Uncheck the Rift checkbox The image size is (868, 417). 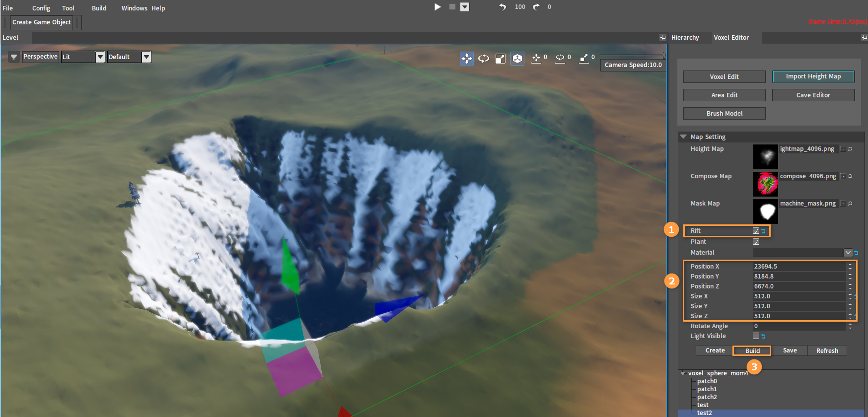click(756, 231)
